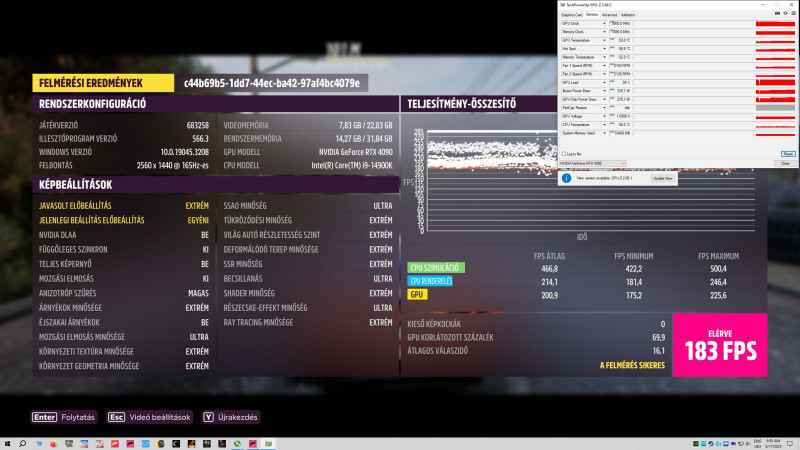800x450 pixels.
Task: Open the NVIDIA GeForce RTX 4090 device selector
Action: [x=593, y=163]
